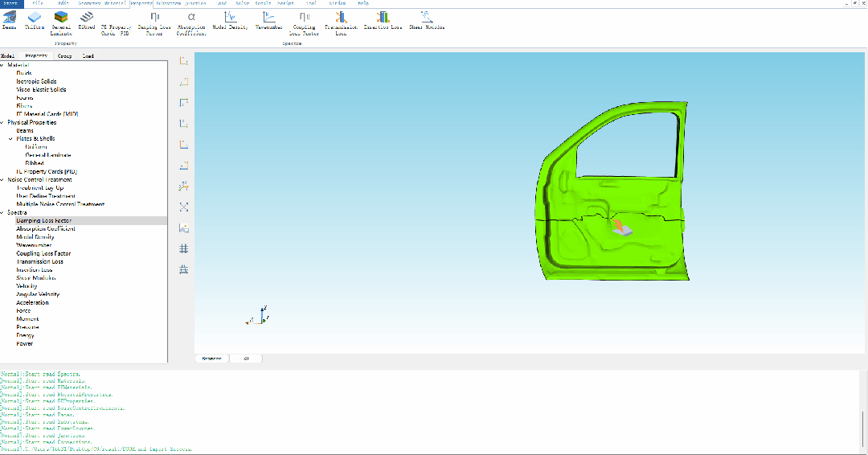Screen dimensions: 868x455
Task: Collapse the Plates & Shells node
Action: (x=11, y=139)
